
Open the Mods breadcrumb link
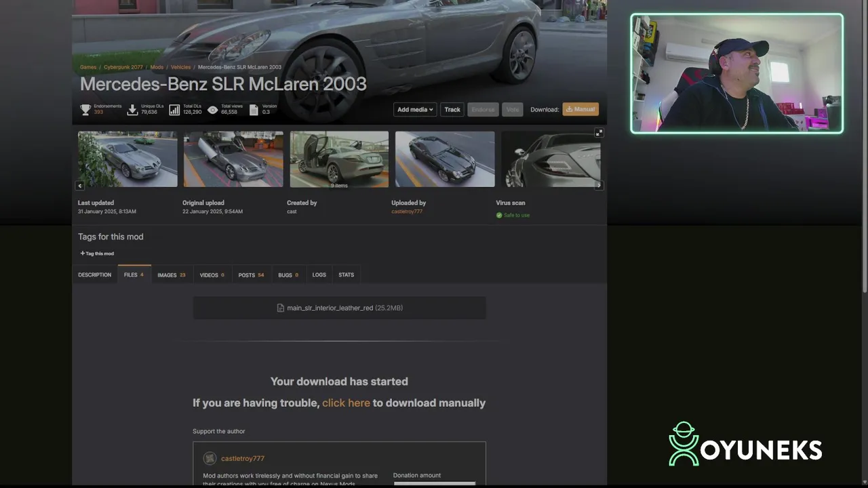pos(157,67)
